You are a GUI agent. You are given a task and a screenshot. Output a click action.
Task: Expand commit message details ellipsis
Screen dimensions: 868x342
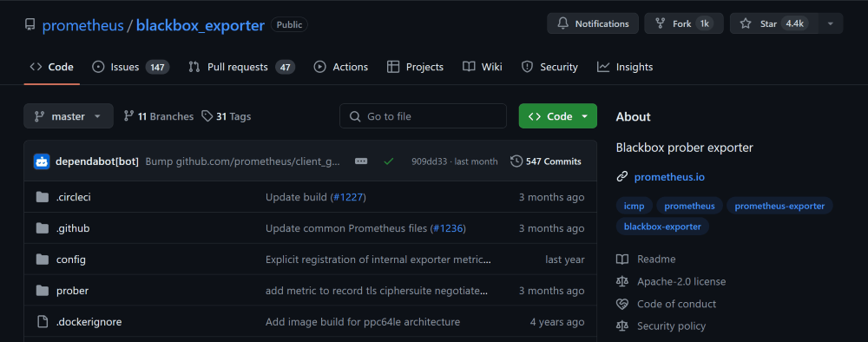pyautogui.click(x=361, y=161)
